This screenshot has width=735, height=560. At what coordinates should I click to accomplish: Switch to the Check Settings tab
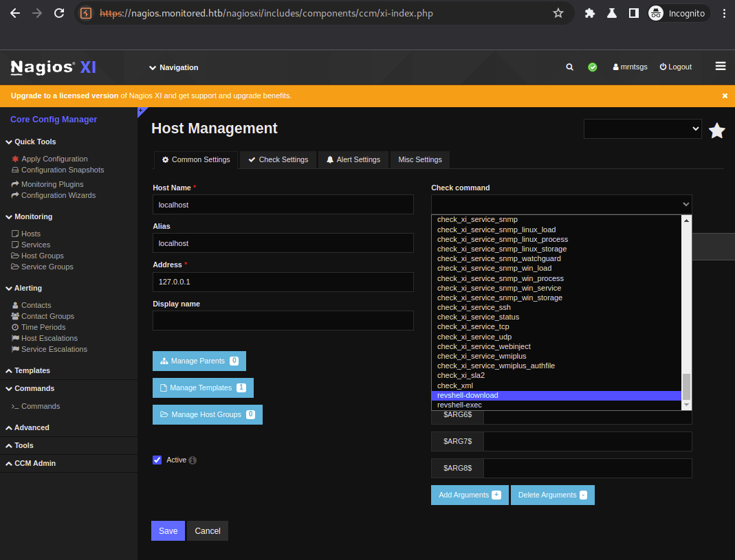pos(278,159)
